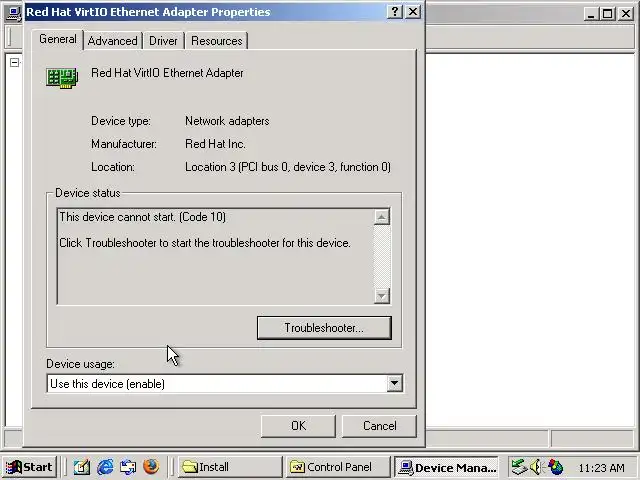
Task: Open the Driver tab
Action: 163,41
